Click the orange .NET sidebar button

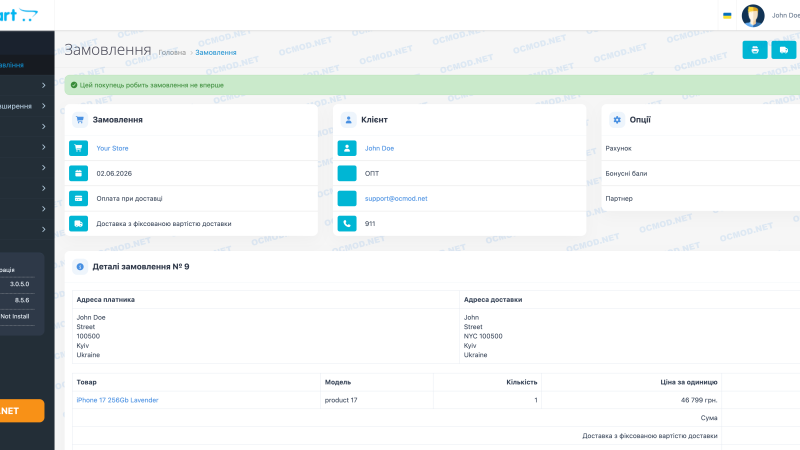tap(22, 411)
